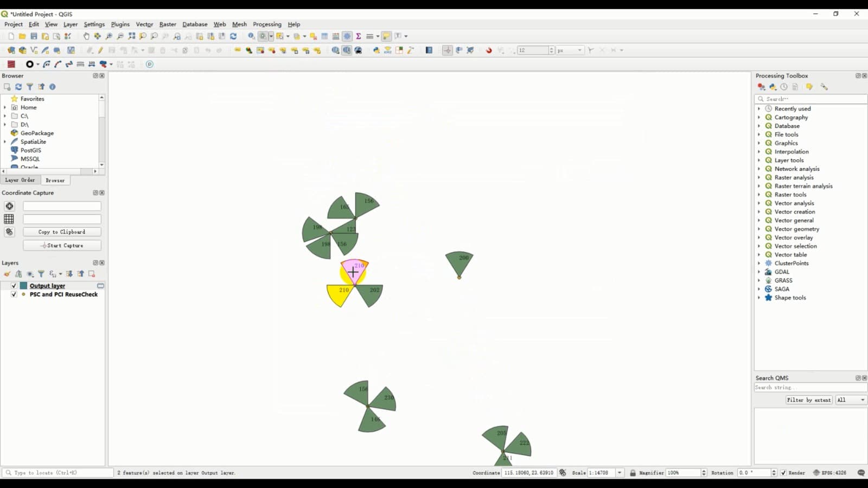Toggle editing with the pencil icon
This screenshot has width=868, height=488.
click(101, 50)
